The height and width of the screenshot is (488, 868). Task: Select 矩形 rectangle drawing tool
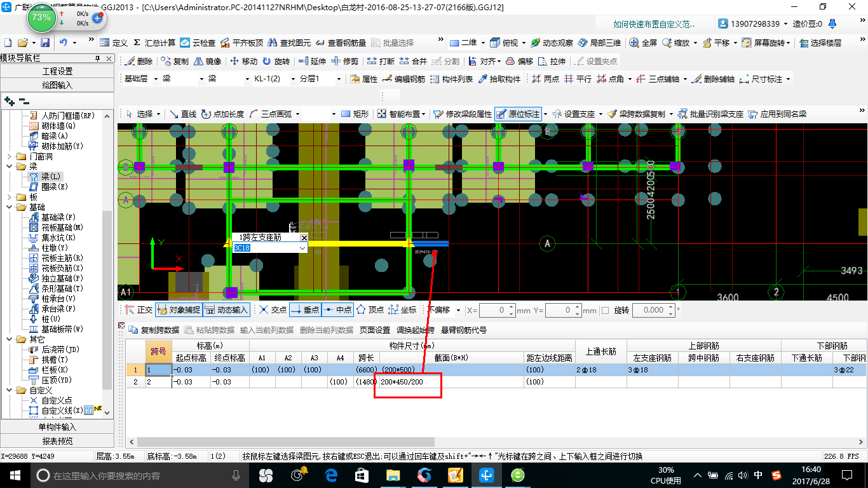click(355, 114)
